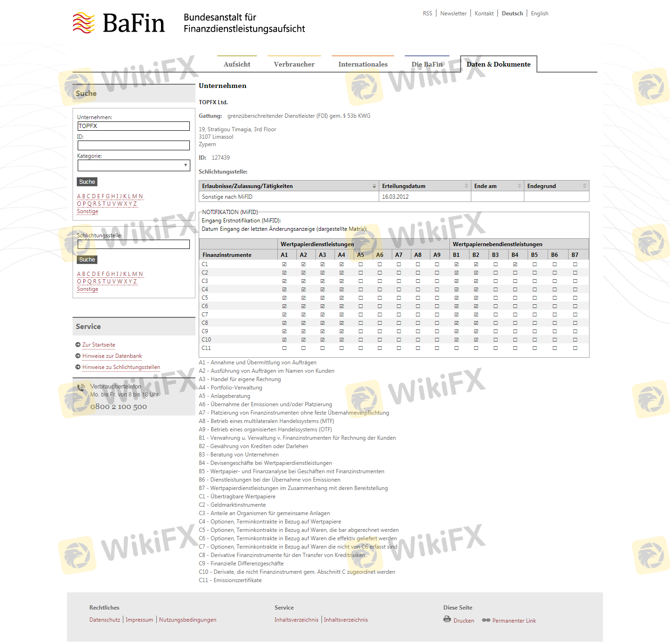
Task: Click arrow icon beside Hinweise zur Datenbank
Action: coord(78,356)
